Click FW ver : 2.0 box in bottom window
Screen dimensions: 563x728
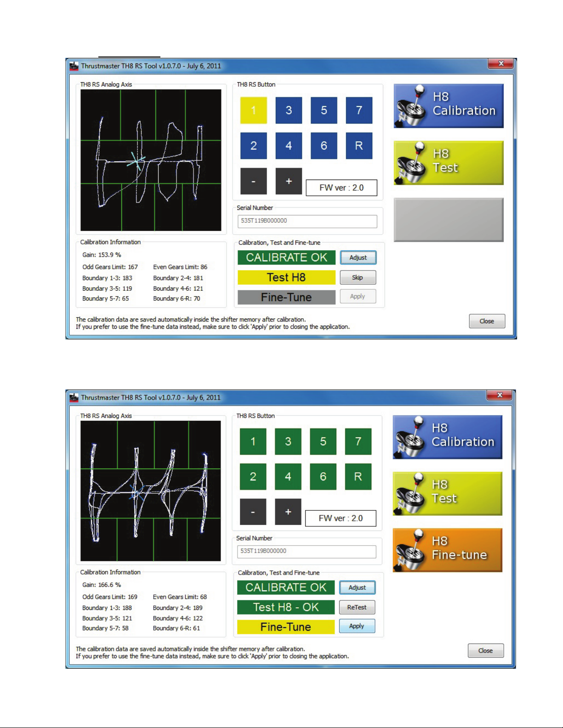point(341,518)
